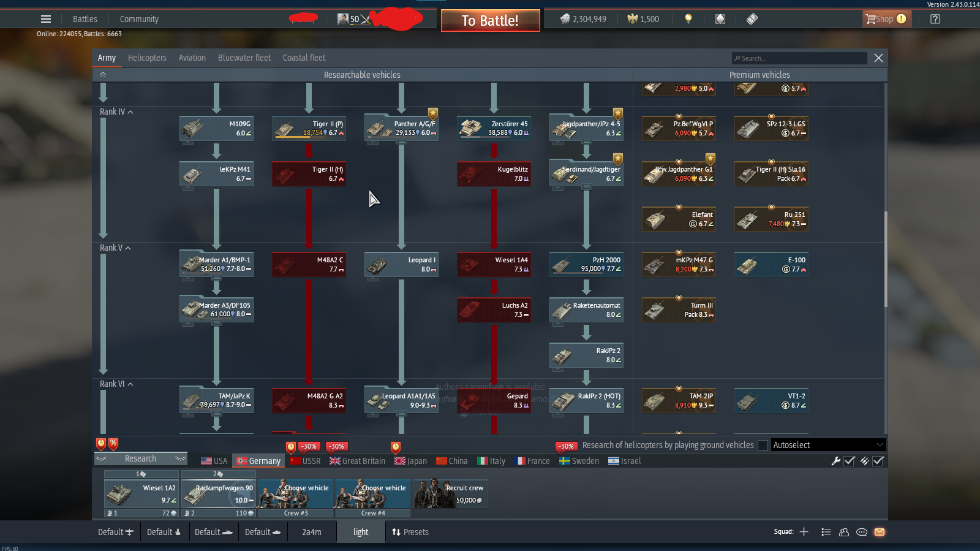The height and width of the screenshot is (551, 980).
Task: Toggle the auto-refill ammo checkbox
Action: coord(878,461)
